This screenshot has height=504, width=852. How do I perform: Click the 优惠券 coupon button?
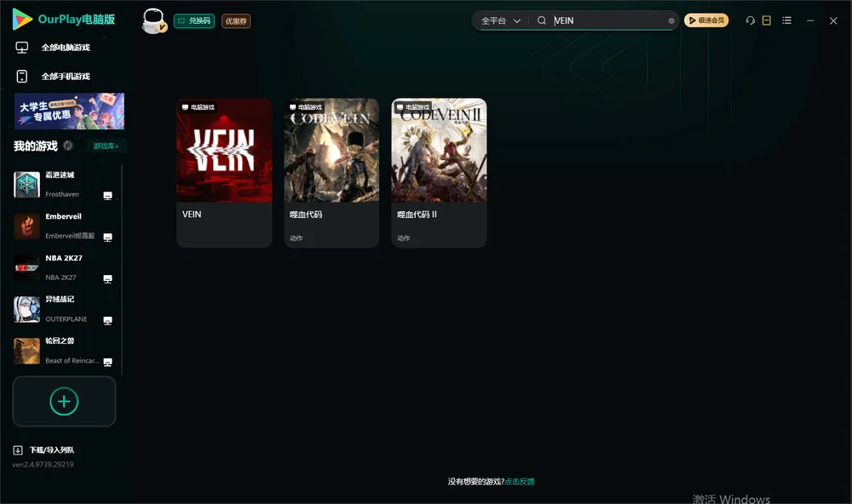(236, 21)
